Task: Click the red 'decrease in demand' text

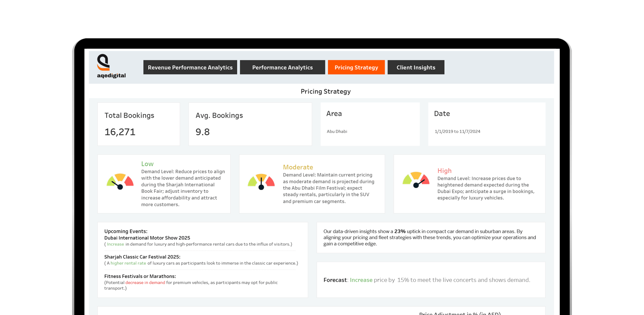Action: (145, 282)
